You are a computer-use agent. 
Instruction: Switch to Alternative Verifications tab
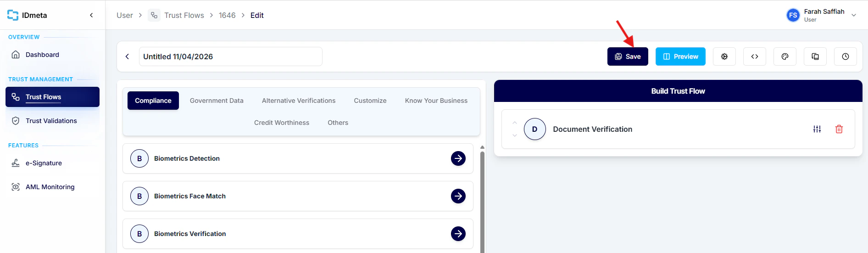pyautogui.click(x=299, y=101)
